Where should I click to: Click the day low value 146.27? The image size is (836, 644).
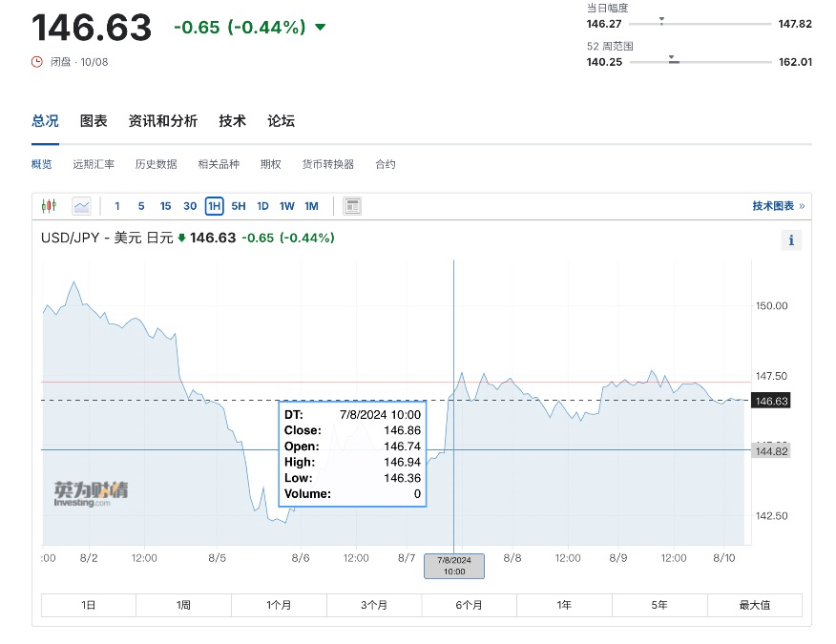coord(604,24)
